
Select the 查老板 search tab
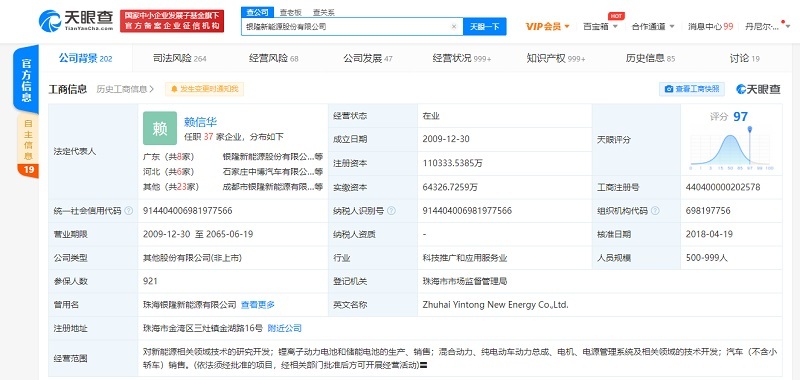tap(290, 12)
